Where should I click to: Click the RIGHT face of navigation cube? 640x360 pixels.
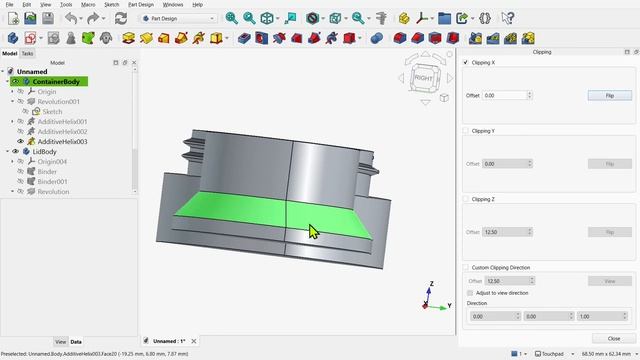(424, 78)
